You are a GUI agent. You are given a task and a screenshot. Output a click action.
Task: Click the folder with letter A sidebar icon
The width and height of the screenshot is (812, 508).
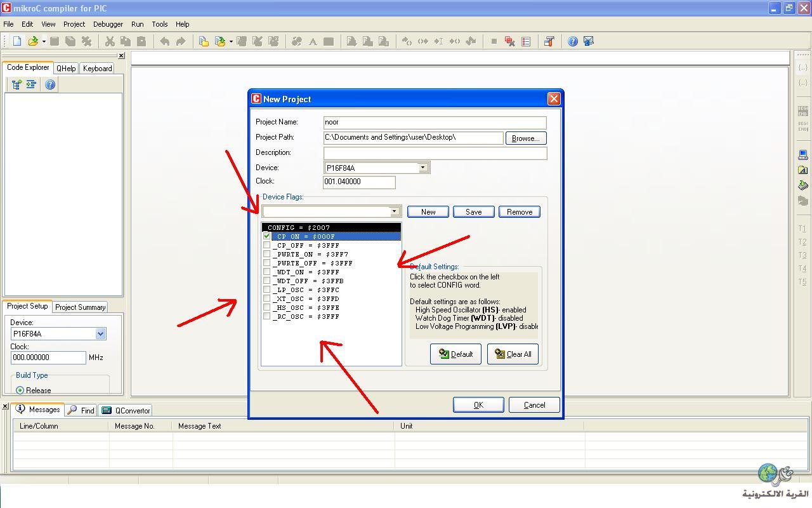point(802,170)
